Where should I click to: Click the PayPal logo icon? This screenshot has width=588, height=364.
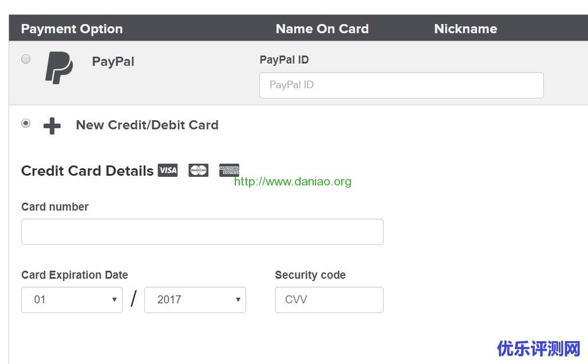[59, 68]
